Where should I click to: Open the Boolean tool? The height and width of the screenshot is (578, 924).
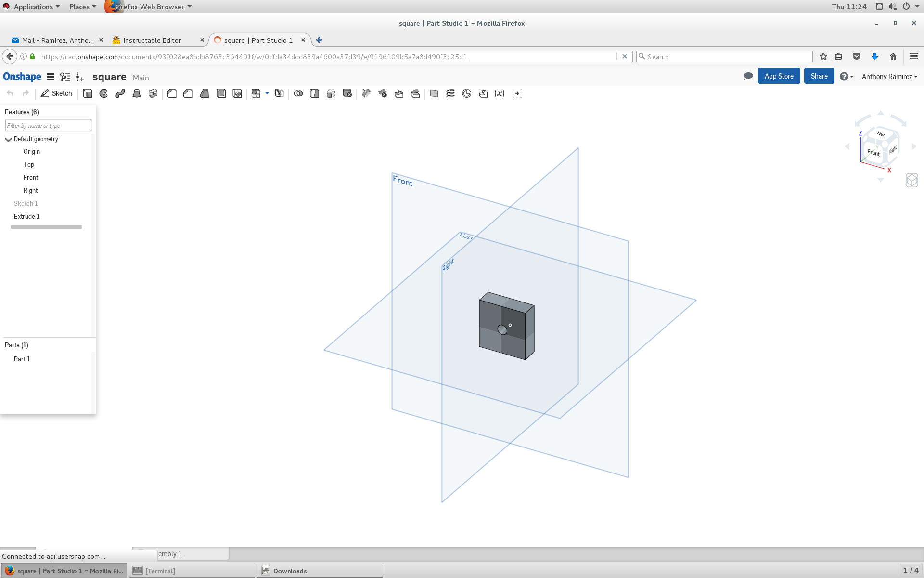tap(298, 93)
